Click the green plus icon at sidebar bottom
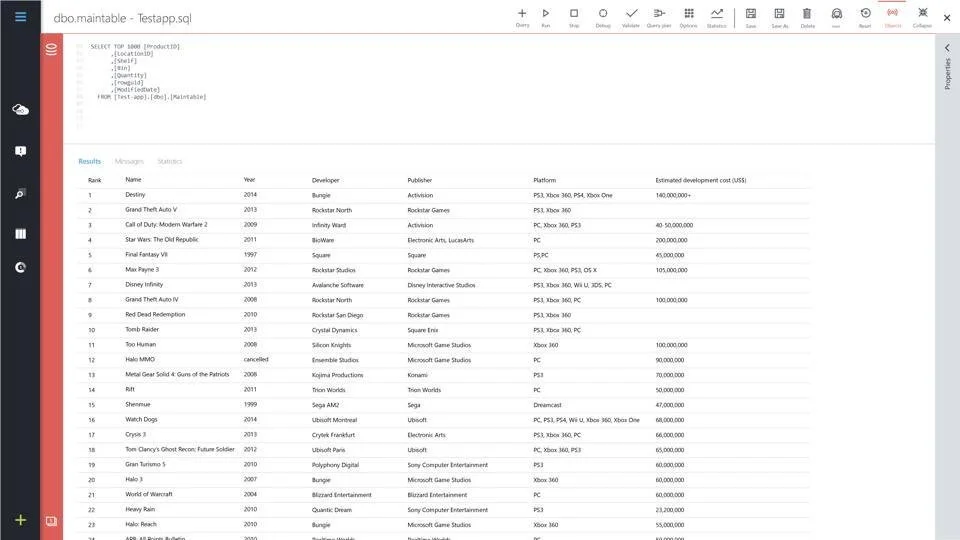960x540 pixels. [x=20, y=520]
